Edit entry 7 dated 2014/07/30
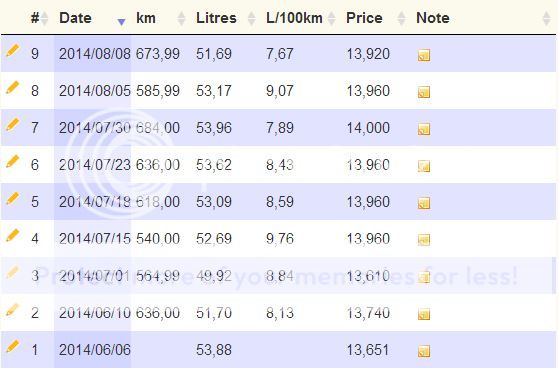 tap(12, 125)
